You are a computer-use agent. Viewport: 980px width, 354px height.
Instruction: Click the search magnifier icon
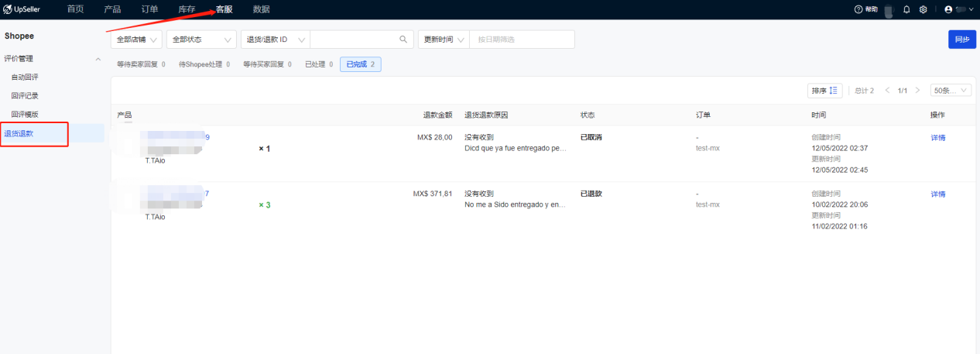(403, 40)
